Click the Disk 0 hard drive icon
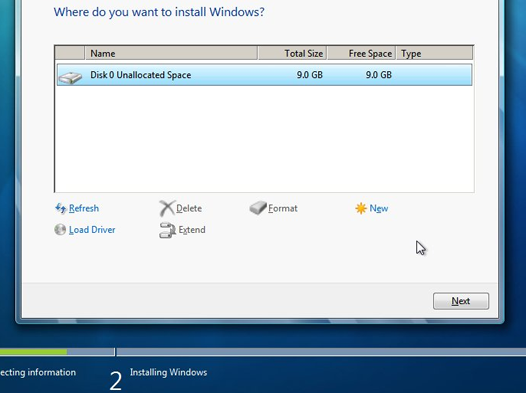 pyautogui.click(x=70, y=77)
